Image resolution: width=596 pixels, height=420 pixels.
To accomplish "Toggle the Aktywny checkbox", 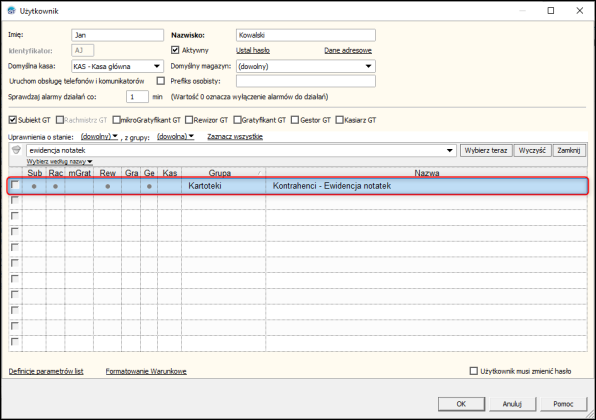I will click(x=175, y=50).
